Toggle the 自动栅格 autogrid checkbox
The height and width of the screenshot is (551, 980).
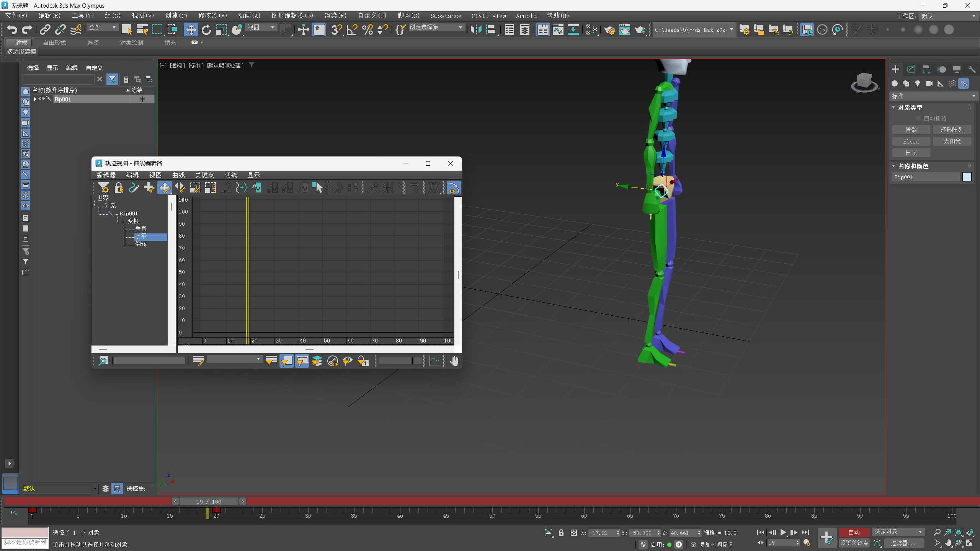(x=919, y=118)
